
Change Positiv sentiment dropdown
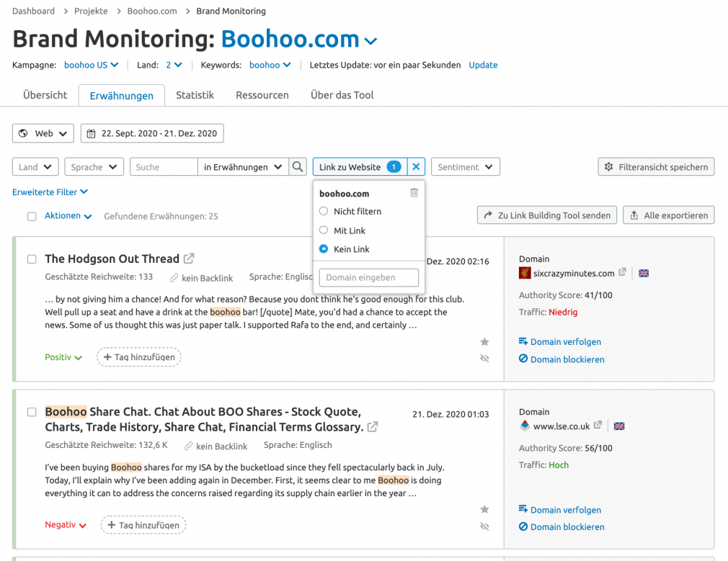pos(63,357)
